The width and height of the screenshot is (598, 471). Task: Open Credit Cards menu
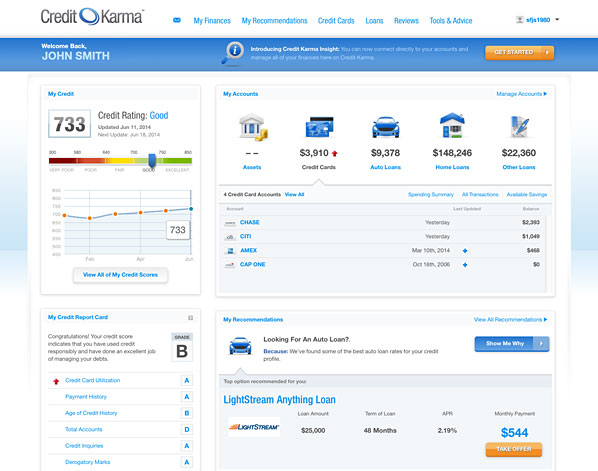pos(336,21)
